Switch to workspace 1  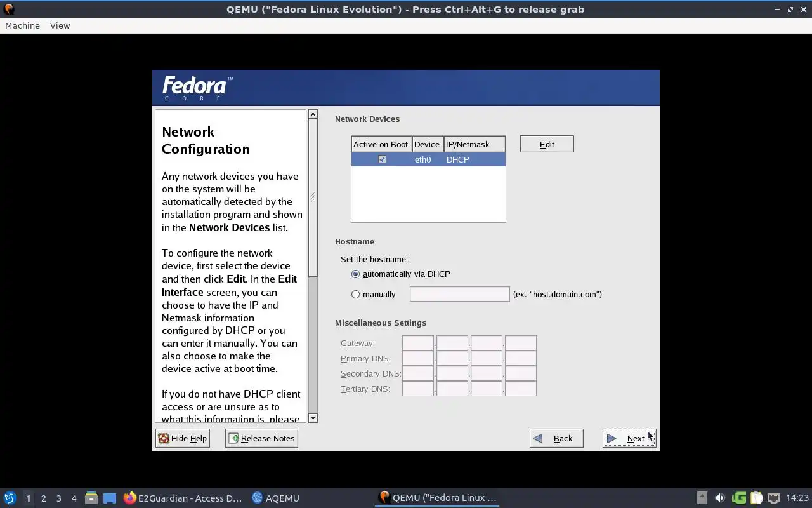coord(28,498)
